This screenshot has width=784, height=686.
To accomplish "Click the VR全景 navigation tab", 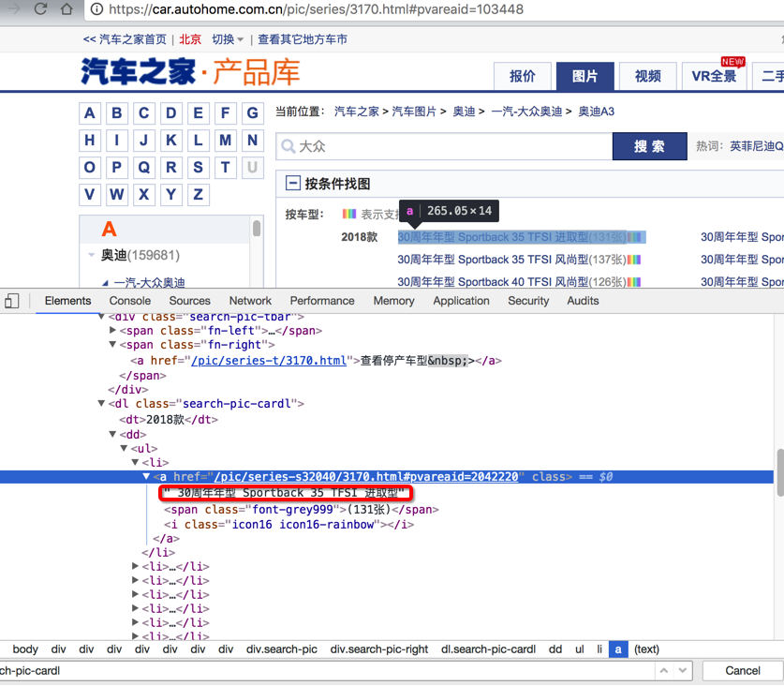I will (x=714, y=76).
